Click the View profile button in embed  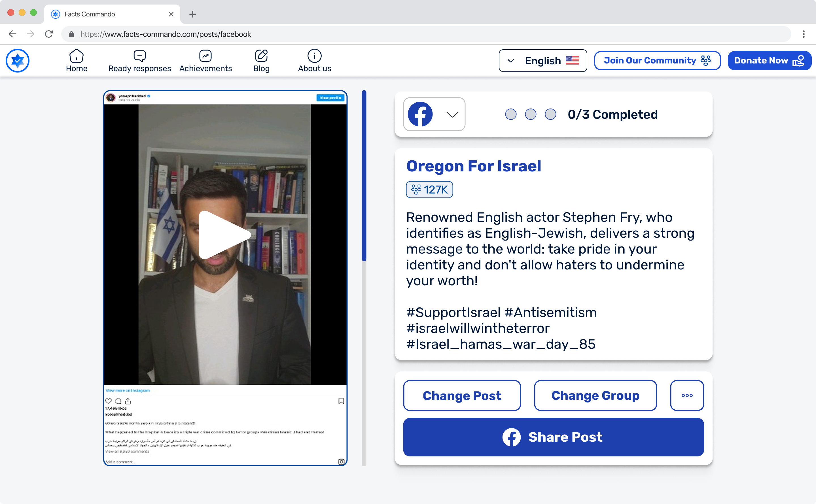330,98
